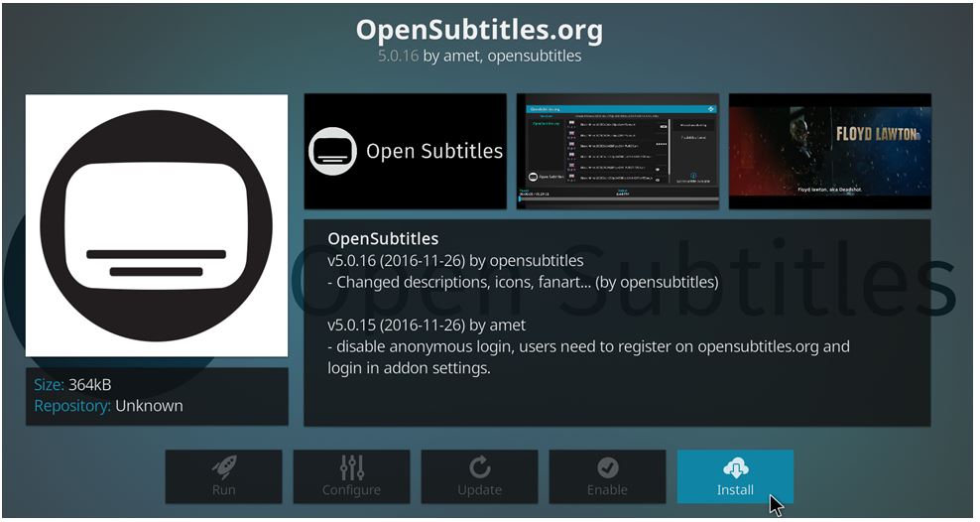The image size is (980, 522).
Task: Click the Enable button
Action: [607, 476]
